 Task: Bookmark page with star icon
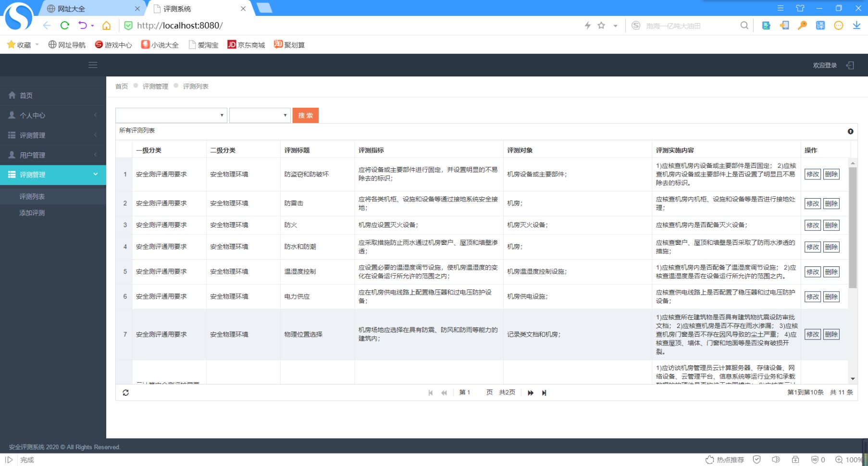(601, 25)
